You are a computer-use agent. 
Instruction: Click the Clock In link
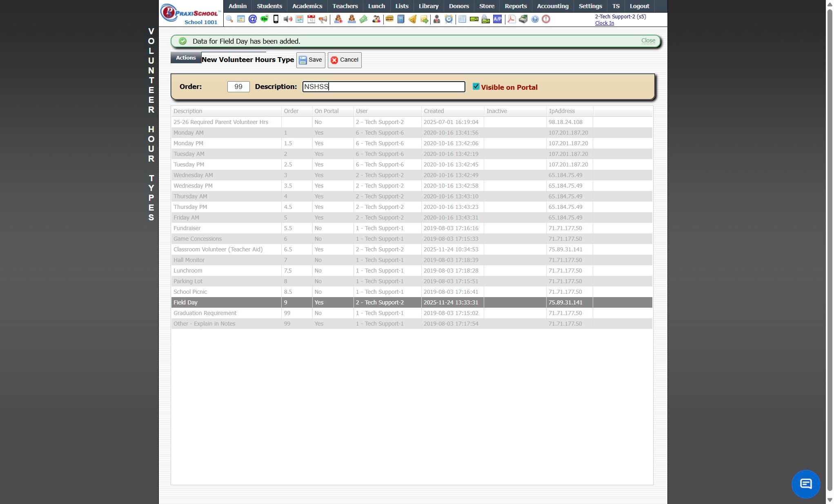click(604, 23)
